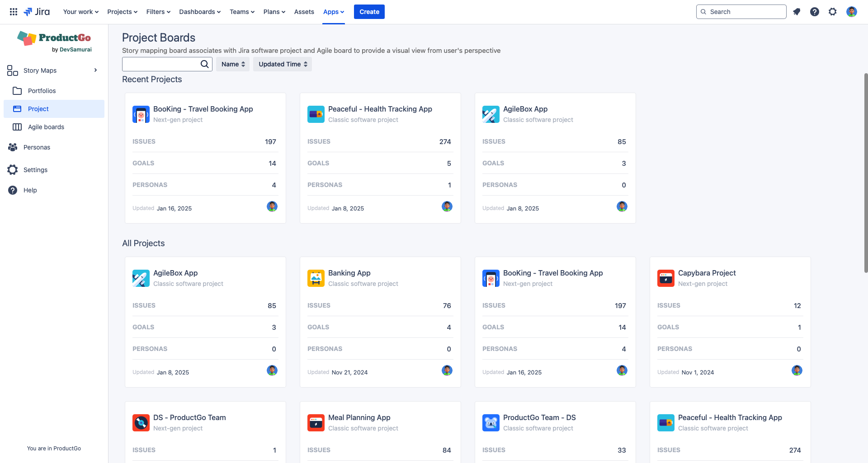This screenshot has height=463, width=868.
Task: Click the BooKing app icon in All Projects
Action: click(491, 278)
